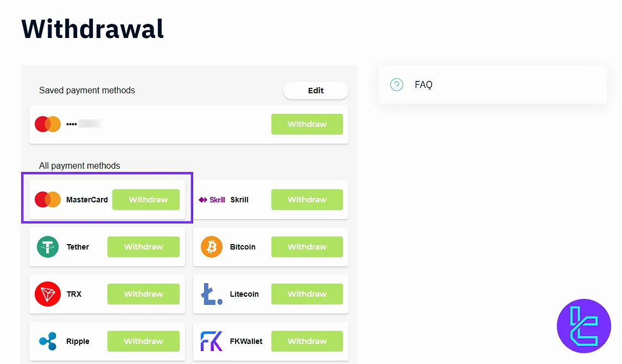Withdraw via Bitcoin
622x364 pixels.
click(307, 247)
